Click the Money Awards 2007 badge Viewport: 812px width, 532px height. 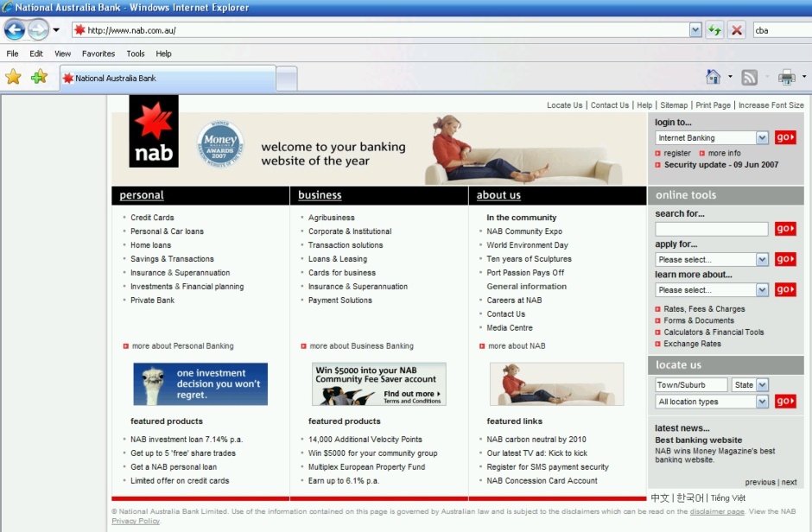click(x=220, y=144)
